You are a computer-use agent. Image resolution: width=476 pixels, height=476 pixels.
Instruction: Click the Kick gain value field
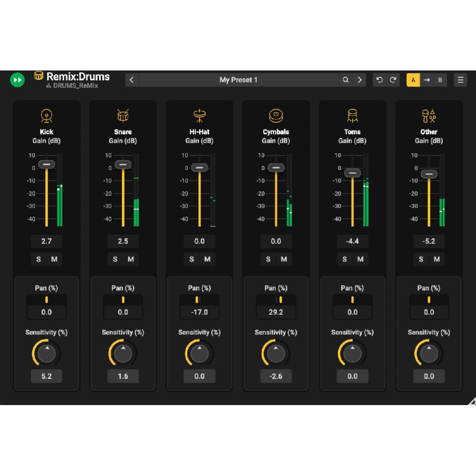click(x=46, y=241)
